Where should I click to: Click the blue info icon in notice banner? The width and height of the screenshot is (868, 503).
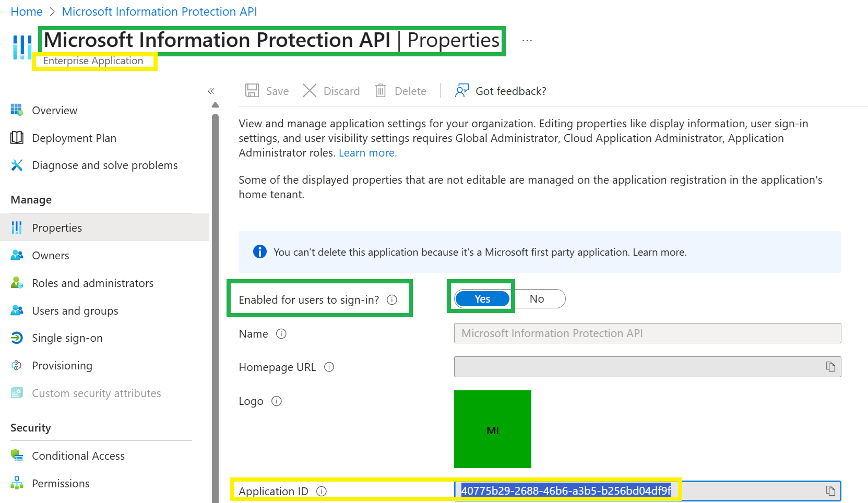pos(259,252)
